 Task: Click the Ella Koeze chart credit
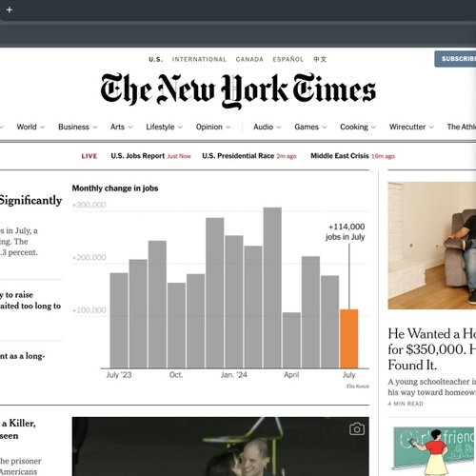coord(358,387)
